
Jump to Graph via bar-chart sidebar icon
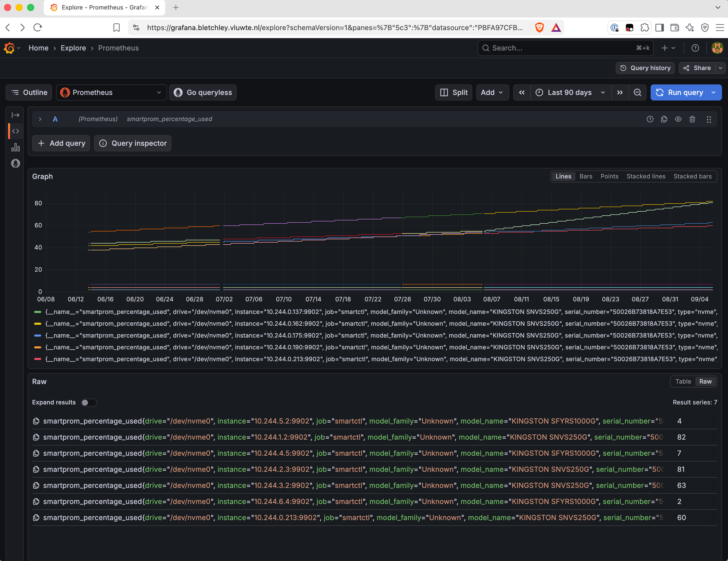coord(15,147)
